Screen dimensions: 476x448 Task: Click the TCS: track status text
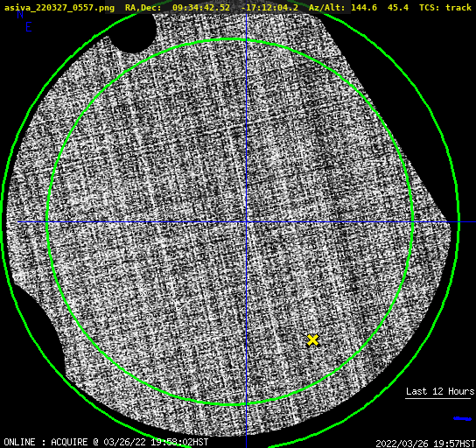click(445, 7)
